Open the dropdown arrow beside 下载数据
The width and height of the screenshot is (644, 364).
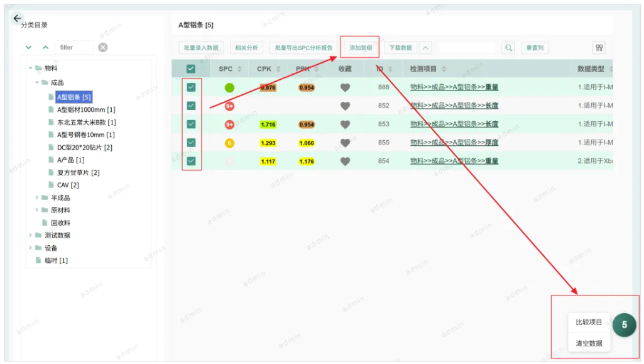(x=425, y=47)
